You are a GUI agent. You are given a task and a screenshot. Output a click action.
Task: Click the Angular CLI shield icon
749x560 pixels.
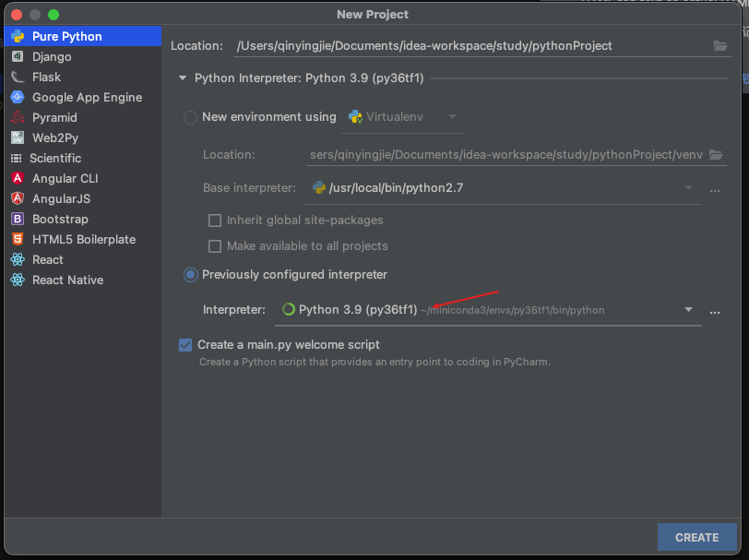[x=18, y=178]
